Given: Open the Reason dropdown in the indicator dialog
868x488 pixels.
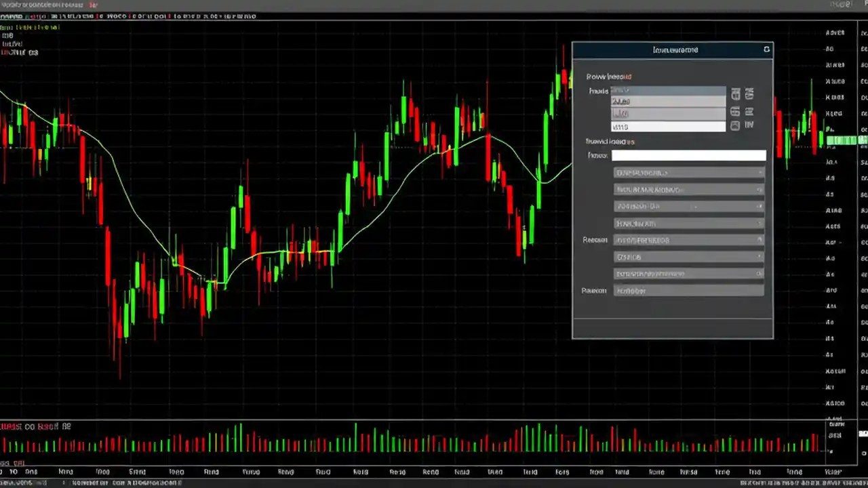Looking at the screenshot, I should click(x=688, y=240).
